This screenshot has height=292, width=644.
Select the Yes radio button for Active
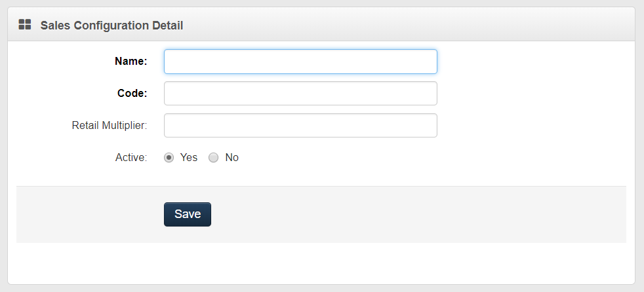[x=169, y=158]
